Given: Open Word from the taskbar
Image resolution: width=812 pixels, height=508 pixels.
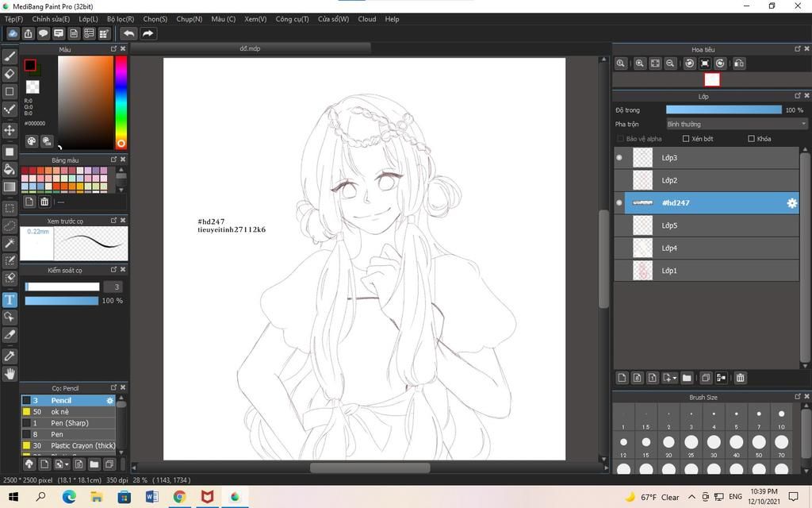Looking at the screenshot, I should tap(151, 497).
